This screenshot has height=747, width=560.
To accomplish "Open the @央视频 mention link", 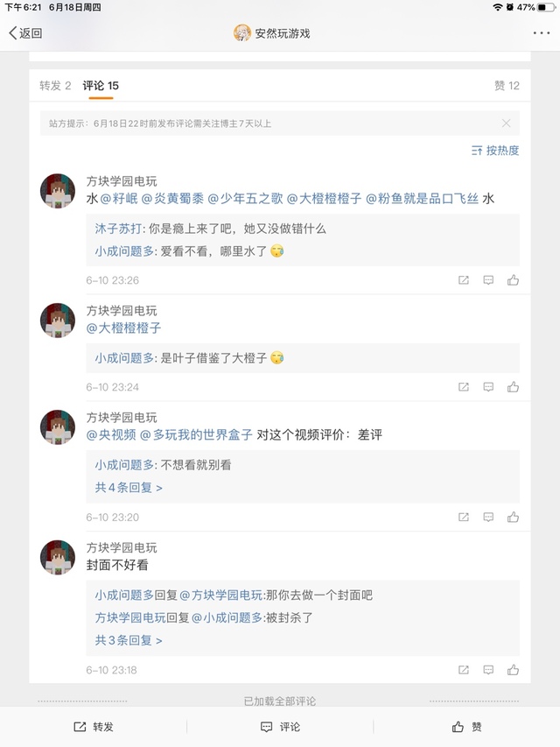I will [x=111, y=434].
